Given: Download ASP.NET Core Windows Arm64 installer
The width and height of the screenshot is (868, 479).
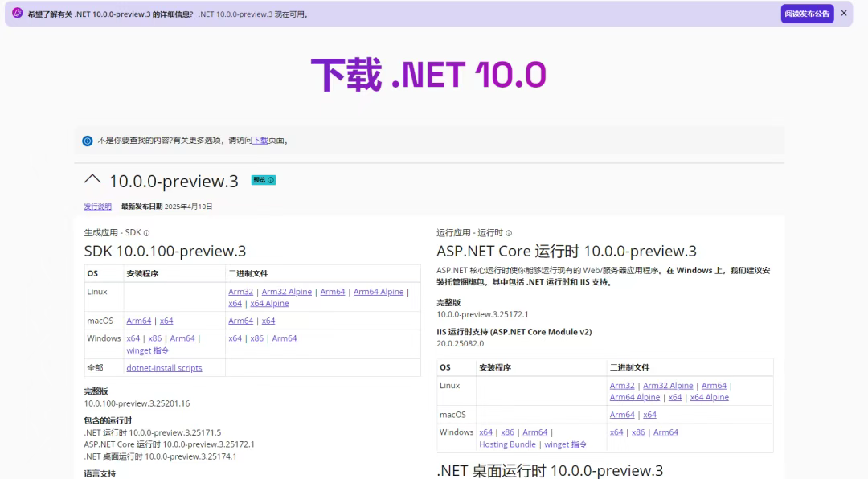Looking at the screenshot, I should tap(534, 432).
